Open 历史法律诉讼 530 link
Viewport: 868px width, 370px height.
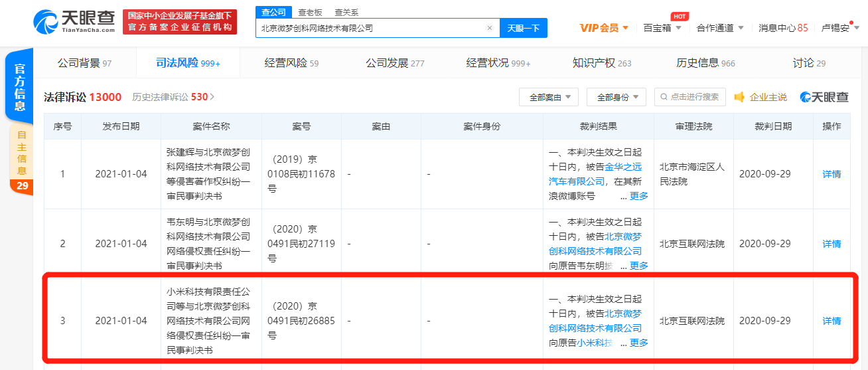click(x=173, y=97)
